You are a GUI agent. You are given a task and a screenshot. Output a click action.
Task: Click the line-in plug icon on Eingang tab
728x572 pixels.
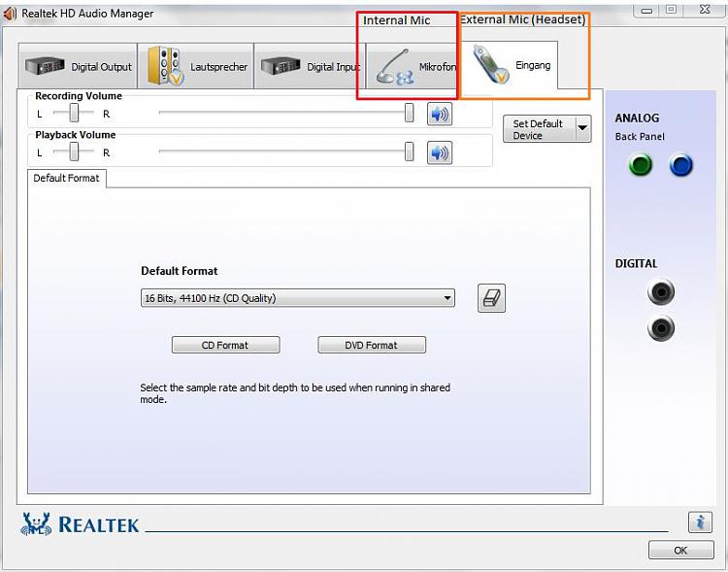(491, 65)
